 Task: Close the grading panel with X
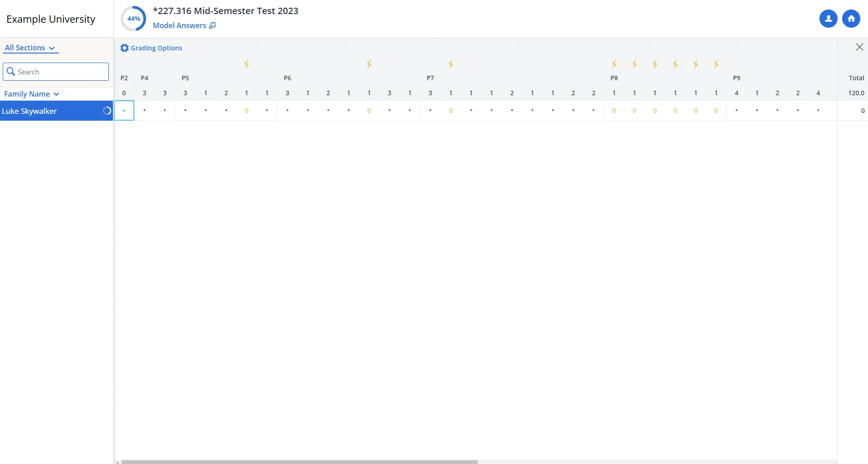click(x=859, y=47)
